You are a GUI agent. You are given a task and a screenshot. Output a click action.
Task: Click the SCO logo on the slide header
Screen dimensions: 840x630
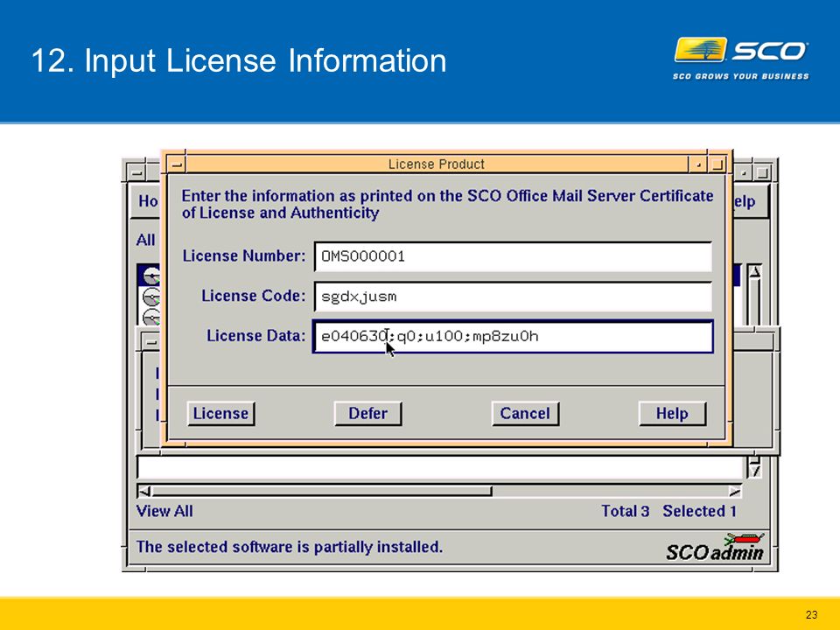point(741,59)
